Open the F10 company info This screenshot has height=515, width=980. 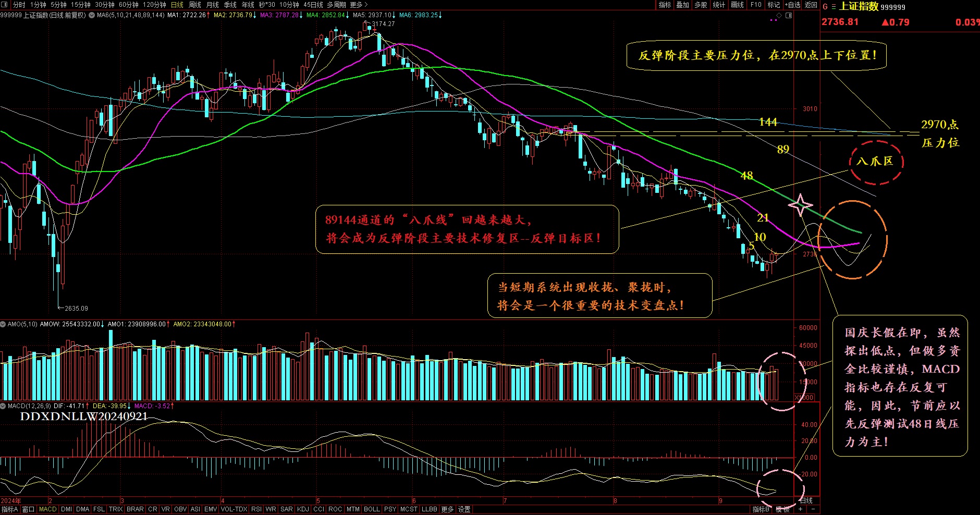[756, 5]
